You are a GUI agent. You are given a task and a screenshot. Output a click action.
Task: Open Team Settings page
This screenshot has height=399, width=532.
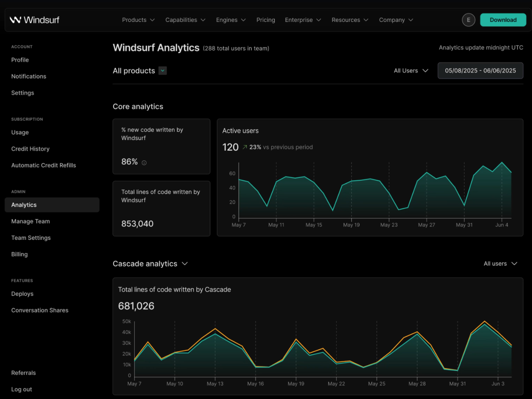click(x=31, y=238)
